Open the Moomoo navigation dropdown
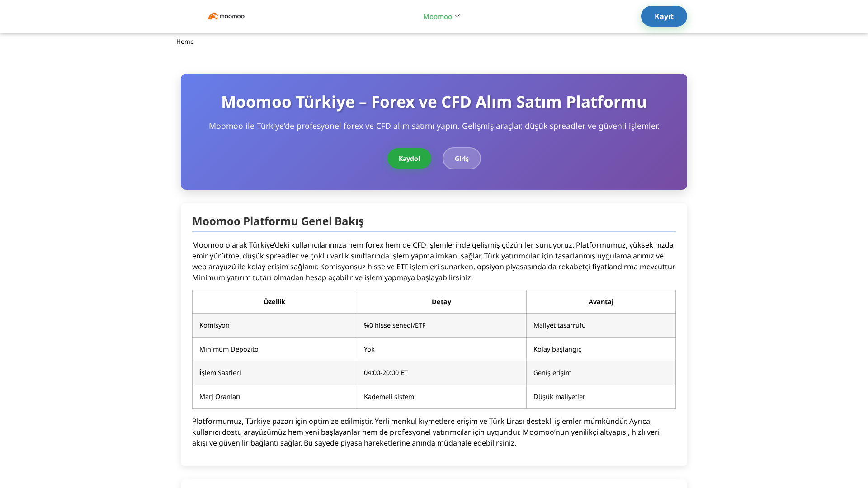868x488 pixels. (437, 16)
